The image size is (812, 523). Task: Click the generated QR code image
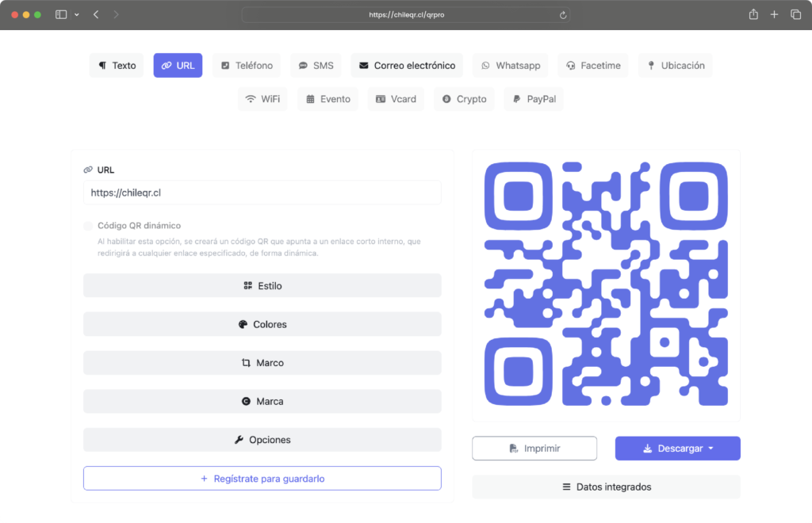pyautogui.click(x=607, y=284)
